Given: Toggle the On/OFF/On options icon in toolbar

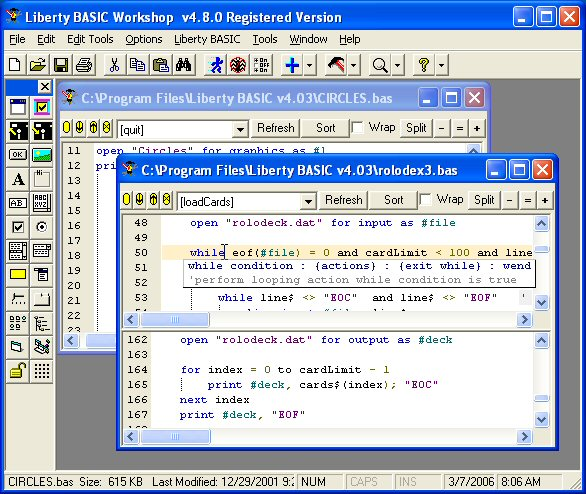Looking at the screenshot, I should click(261, 65).
